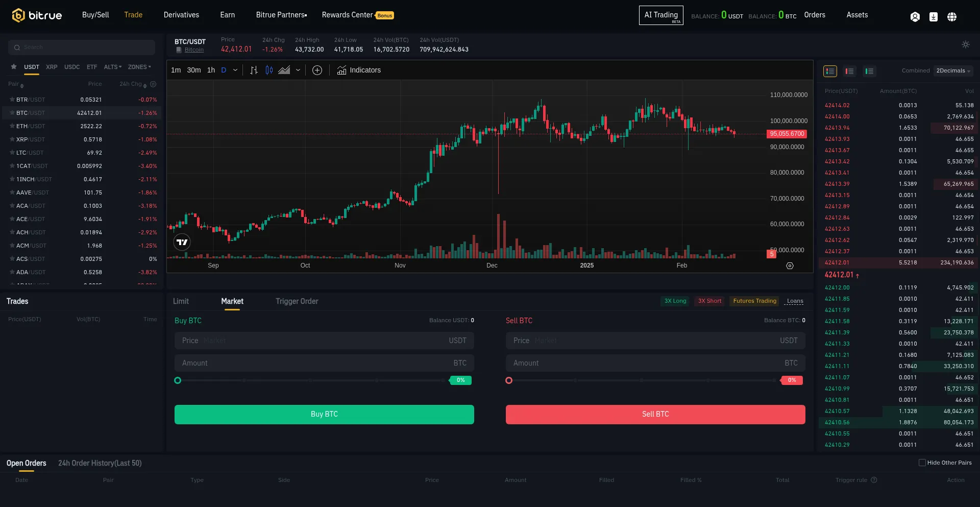Open the Trade menu
Image resolution: width=980 pixels, height=507 pixels.
[x=133, y=15]
